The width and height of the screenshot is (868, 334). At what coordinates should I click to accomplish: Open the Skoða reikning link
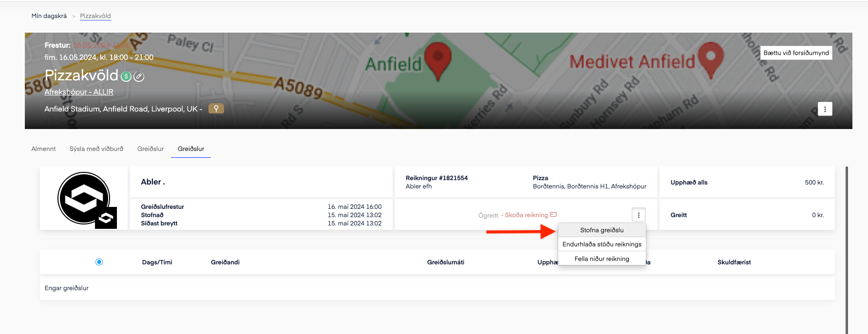(526, 215)
